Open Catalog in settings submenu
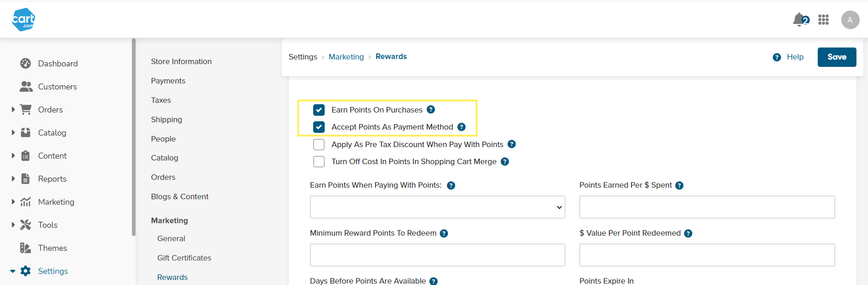Screen dimensions: 868x285 tap(165, 158)
